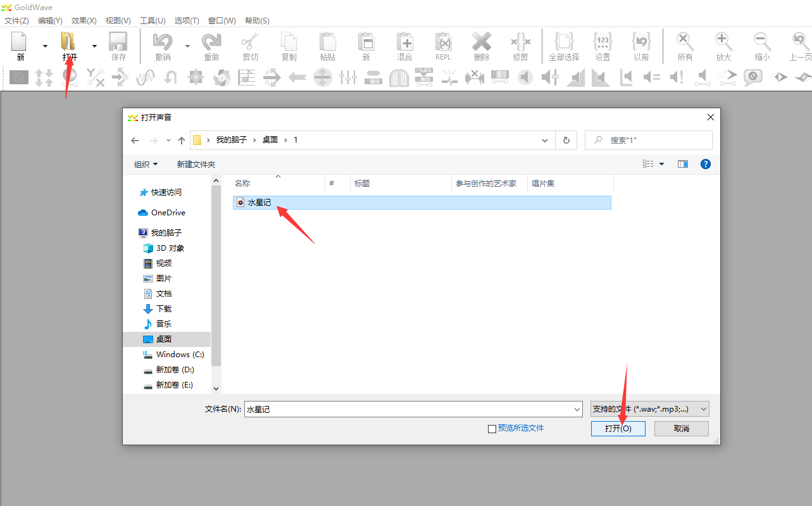Click the speaker with exclamation maximize volume icon
The image size is (812, 506).
[x=677, y=78]
